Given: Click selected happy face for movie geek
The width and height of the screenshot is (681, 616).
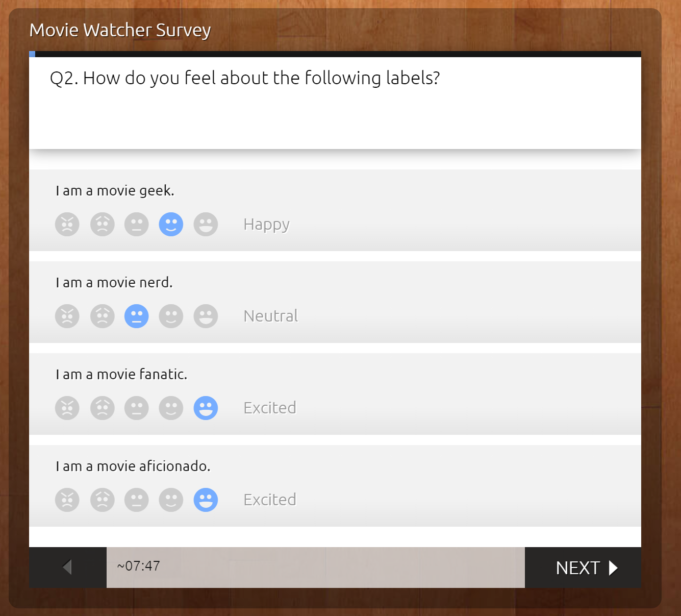Looking at the screenshot, I should tap(171, 225).
